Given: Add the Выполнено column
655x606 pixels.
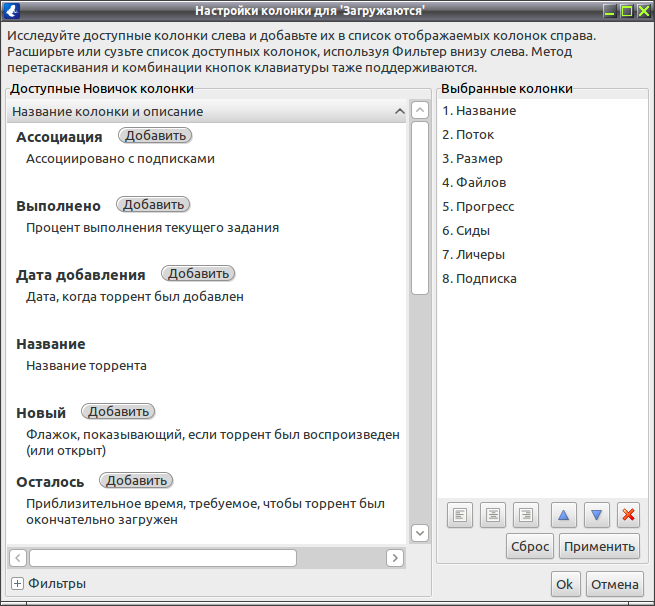Looking at the screenshot, I should (x=153, y=205).
